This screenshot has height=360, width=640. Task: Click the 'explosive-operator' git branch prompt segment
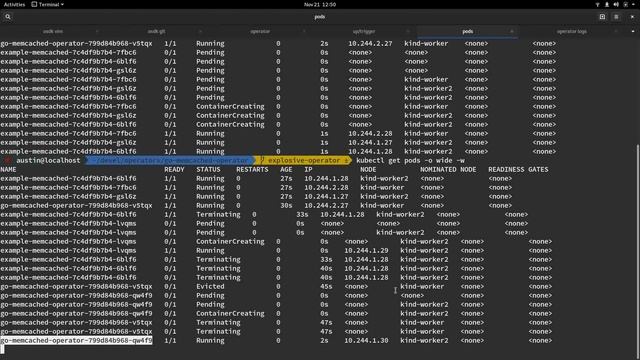304,160
